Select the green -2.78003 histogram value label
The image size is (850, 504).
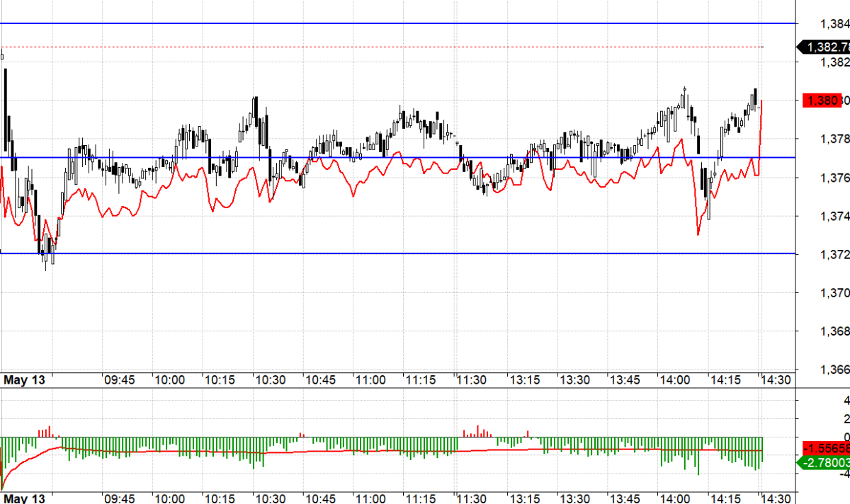pos(825,463)
